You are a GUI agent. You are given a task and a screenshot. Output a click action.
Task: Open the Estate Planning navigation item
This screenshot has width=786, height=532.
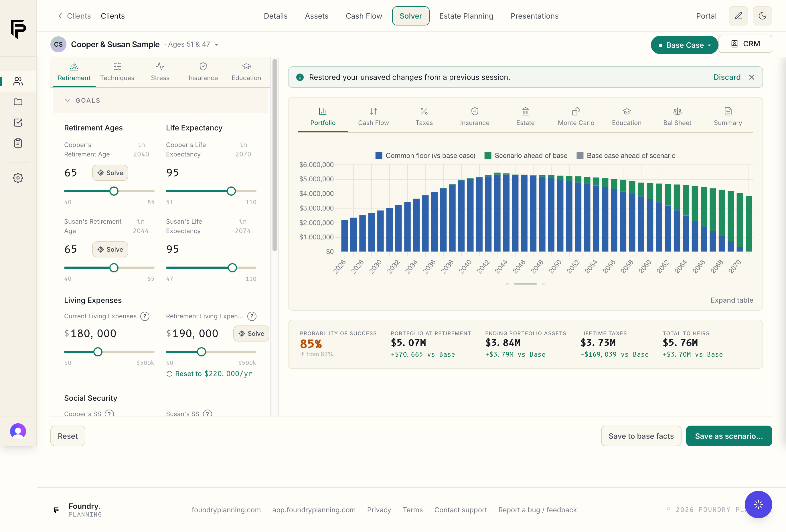(x=466, y=16)
